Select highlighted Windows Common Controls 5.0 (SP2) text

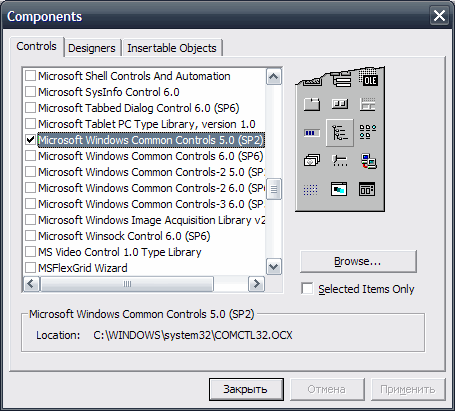coord(151,140)
